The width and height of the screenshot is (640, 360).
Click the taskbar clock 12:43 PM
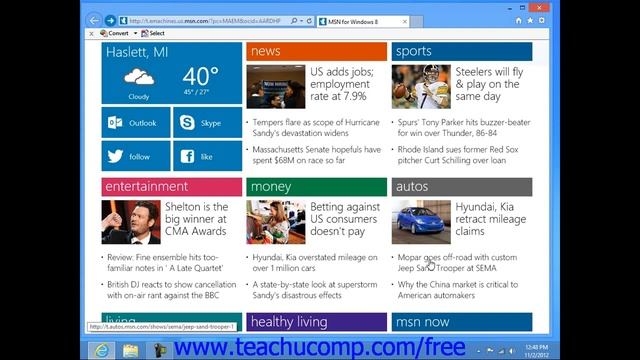pos(536,351)
